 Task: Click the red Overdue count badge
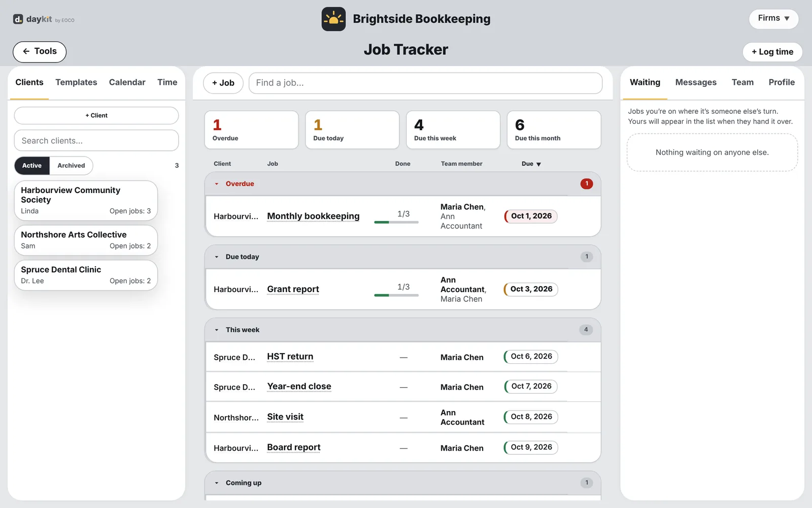click(587, 184)
